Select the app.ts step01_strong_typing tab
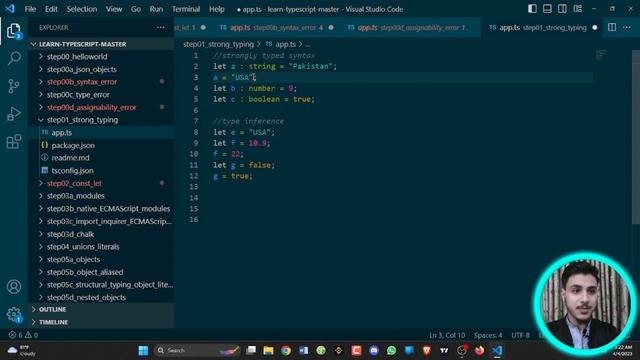The width and height of the screenshot is (640, 360). tap(542, 27)
